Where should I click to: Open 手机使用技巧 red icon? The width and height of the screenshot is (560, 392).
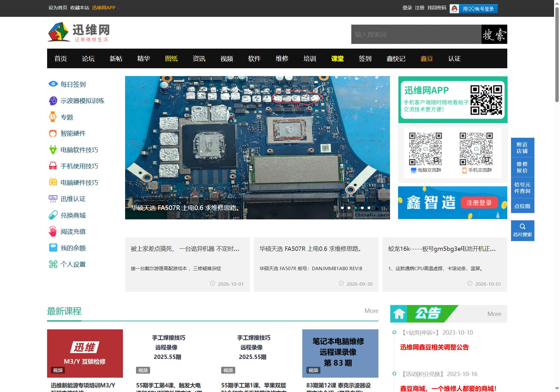point(53,166)
